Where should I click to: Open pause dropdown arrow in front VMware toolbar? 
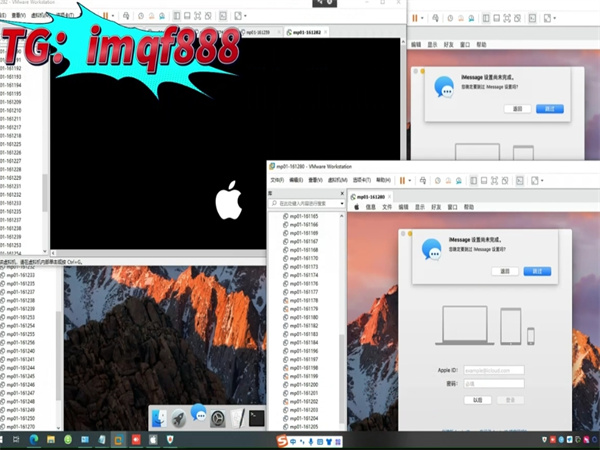point(411,180)
